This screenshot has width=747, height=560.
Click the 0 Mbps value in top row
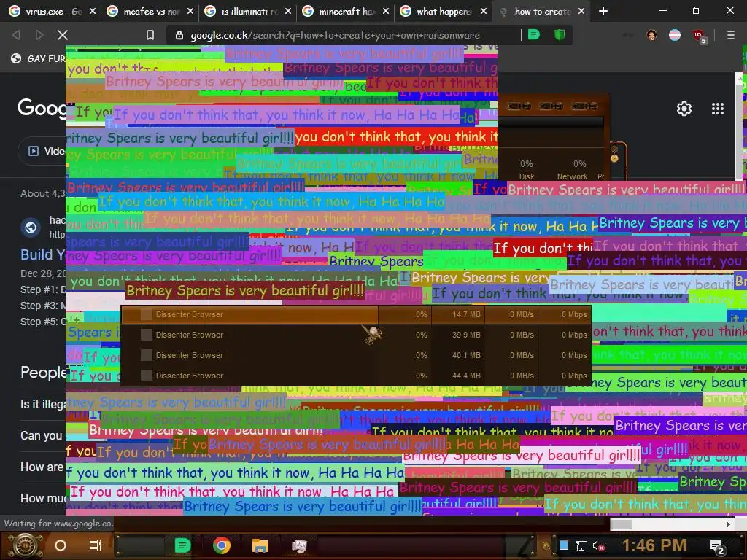574,314
